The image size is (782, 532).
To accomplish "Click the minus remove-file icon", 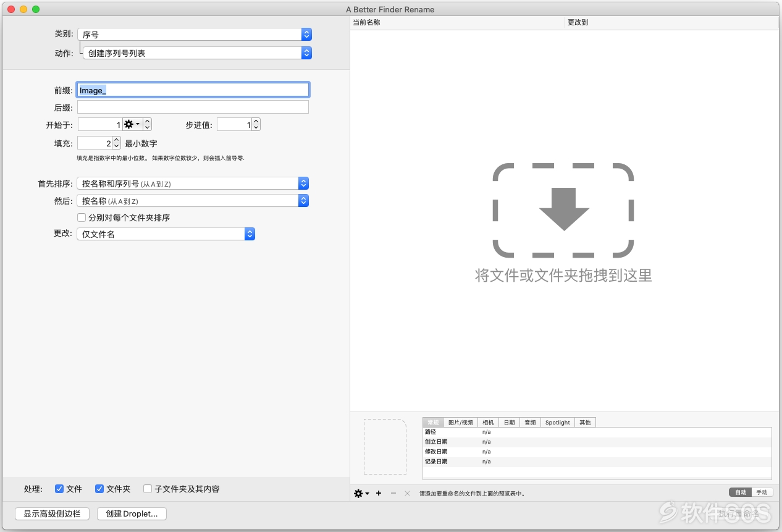I will coord(393,493).
